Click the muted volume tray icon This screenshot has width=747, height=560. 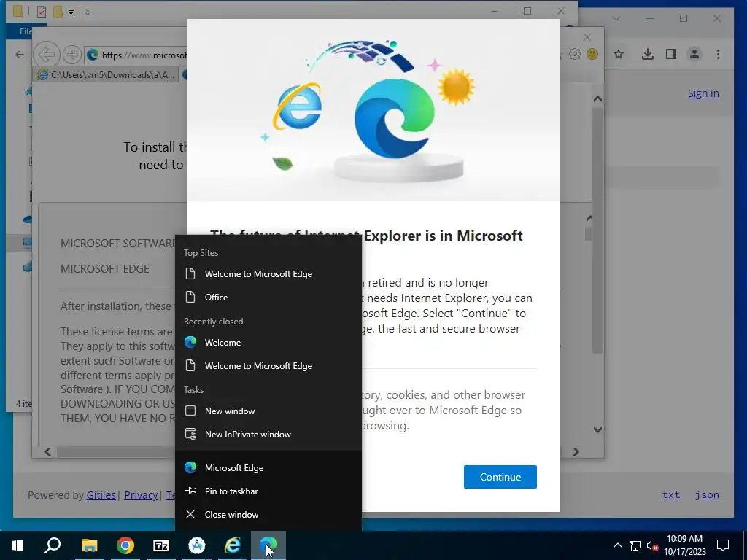pyautogui.click(x=653, y=545)
